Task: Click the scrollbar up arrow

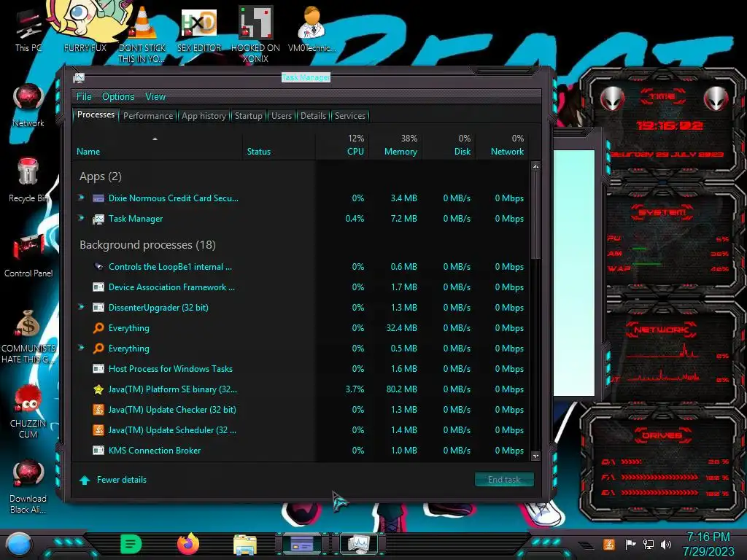Action: pyautogui.click(x=535, y=167)
